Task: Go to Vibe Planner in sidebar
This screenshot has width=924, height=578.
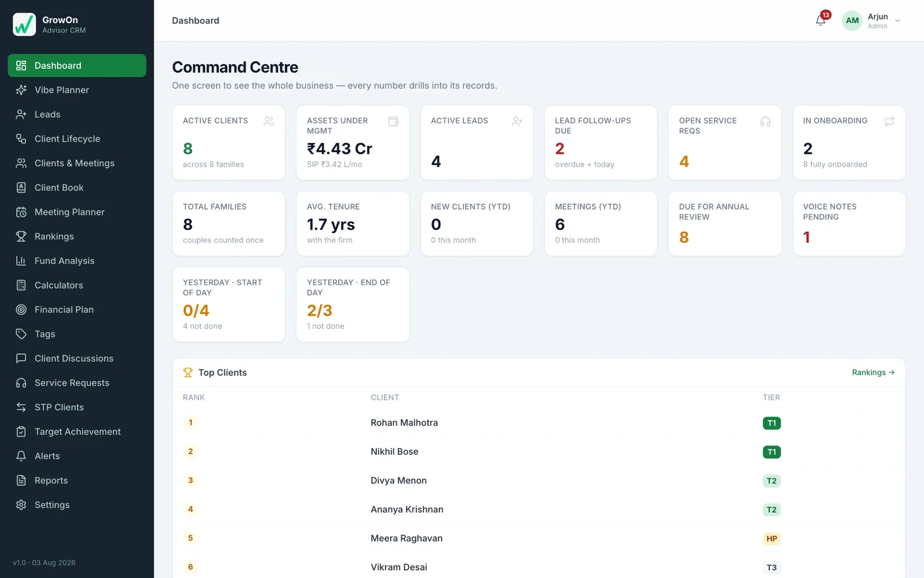Action: (x=77, y=90)
